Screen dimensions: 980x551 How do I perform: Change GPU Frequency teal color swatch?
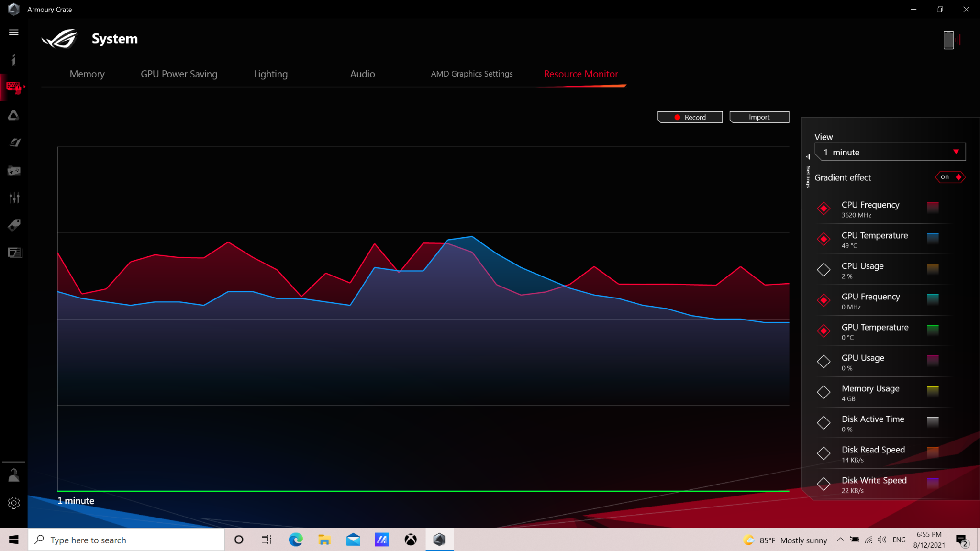[x=933, y=299]
